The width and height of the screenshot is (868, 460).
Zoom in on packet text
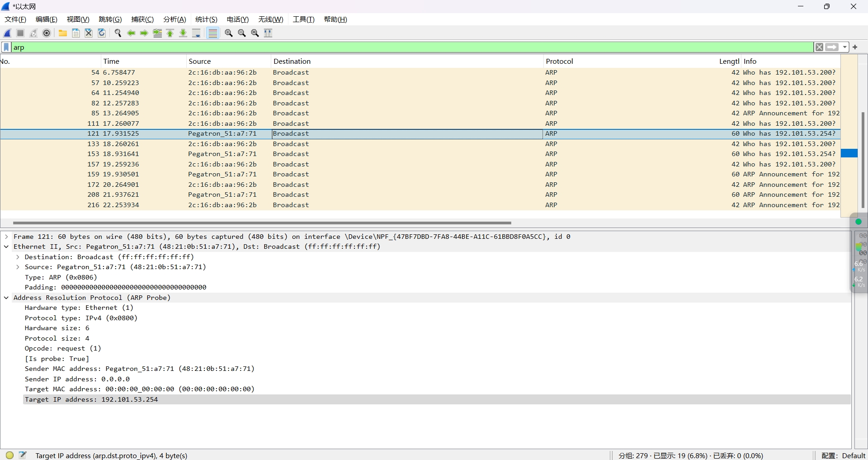pyautogui.click(x=229, y=33)
